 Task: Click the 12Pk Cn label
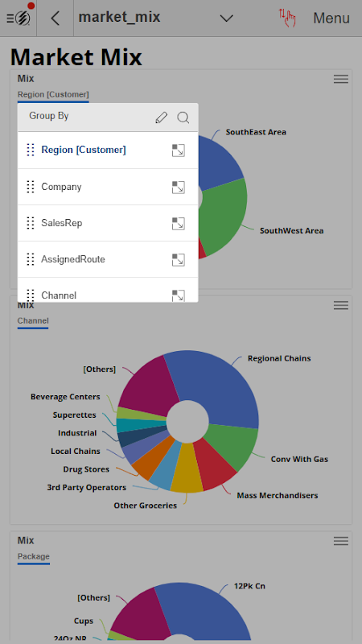[x=249, y=586]
